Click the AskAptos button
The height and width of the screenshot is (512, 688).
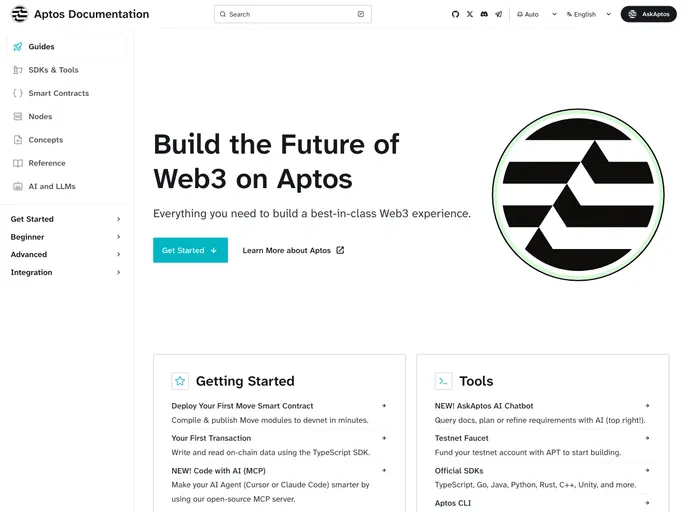pyautogui.click(x=649, y=14)
